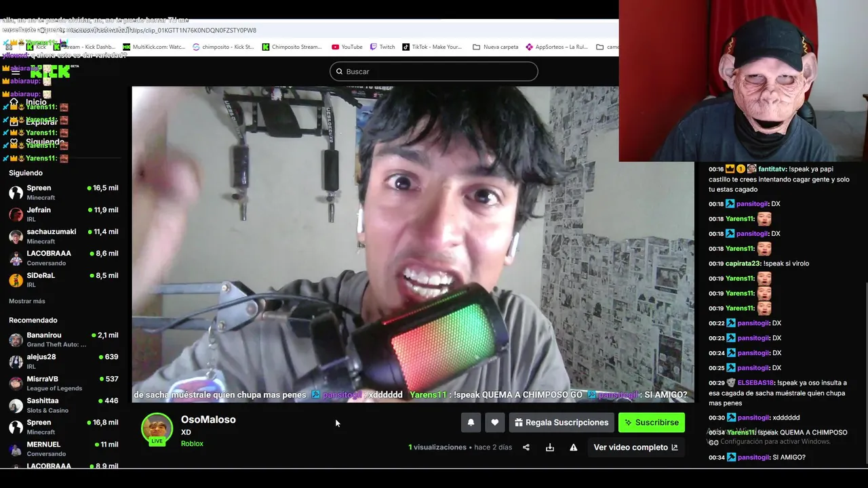Open MERNUEL avatar in Recomendado
Viewport: 868px width, 488px height.
point(16,449)
